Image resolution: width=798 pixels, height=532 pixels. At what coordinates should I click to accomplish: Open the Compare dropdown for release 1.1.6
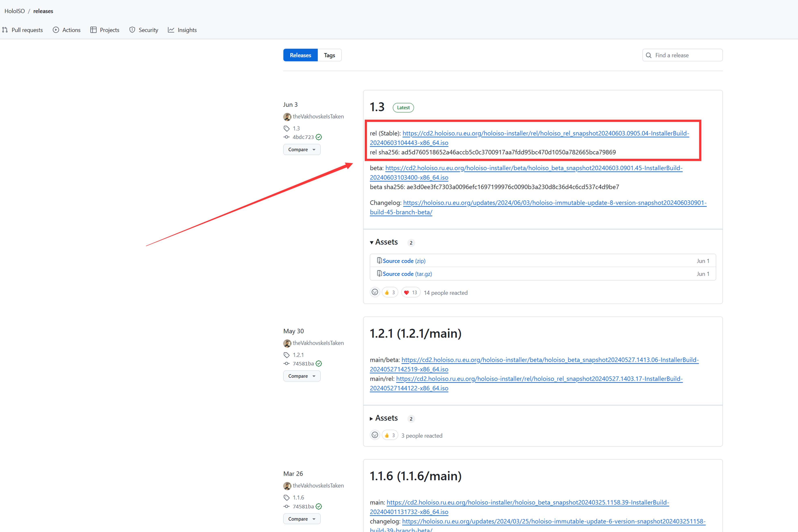coord(302,519)
